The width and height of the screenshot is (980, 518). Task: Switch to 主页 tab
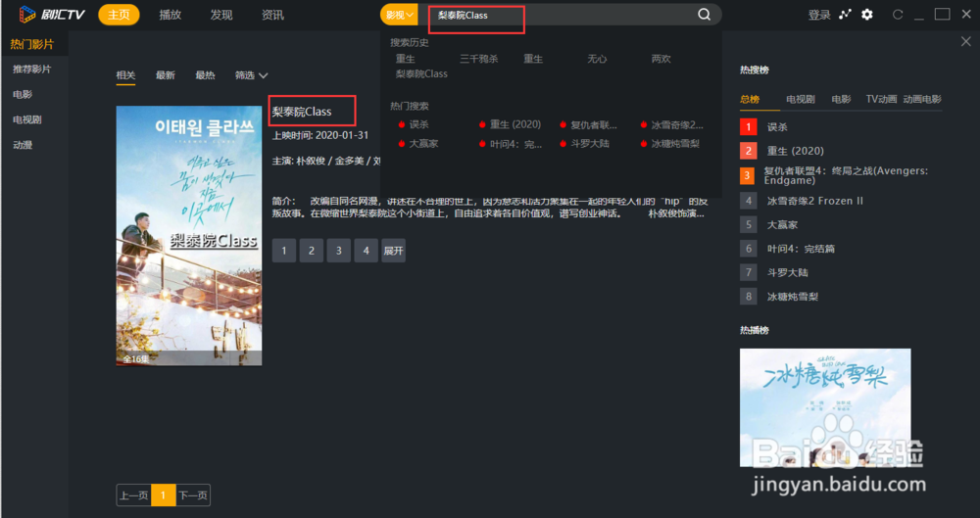(x=119, y=15)
